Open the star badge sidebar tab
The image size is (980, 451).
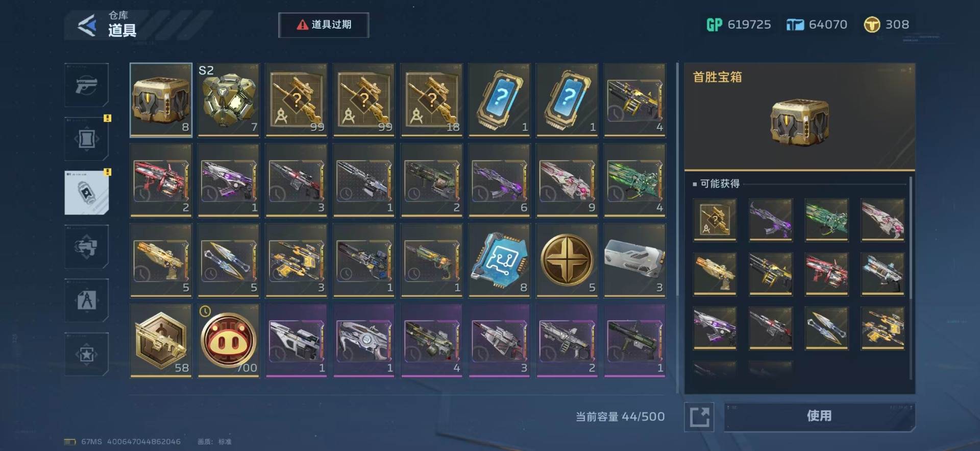86,354
